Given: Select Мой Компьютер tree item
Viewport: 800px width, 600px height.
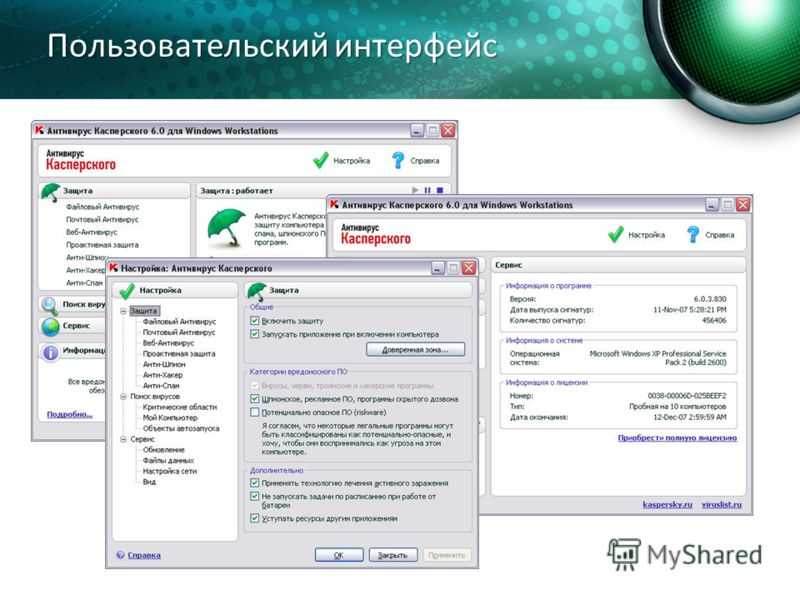Looking at the screenshot, I should (170, 418).
